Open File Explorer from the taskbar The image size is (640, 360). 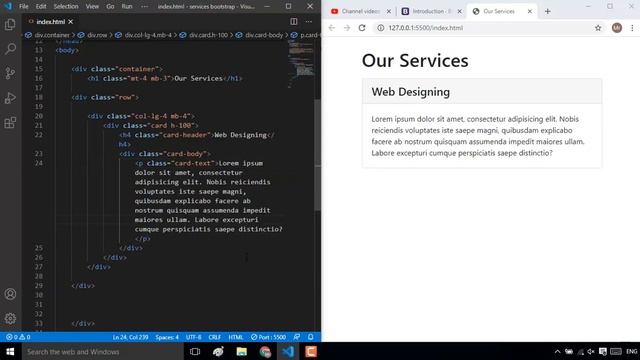[x=242, y=351]
